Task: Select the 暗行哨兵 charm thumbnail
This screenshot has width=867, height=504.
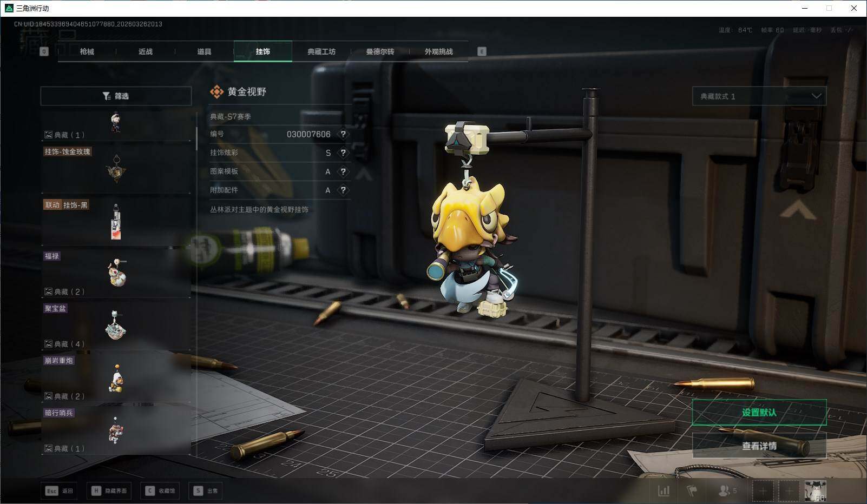Action: tap(116, 430)
